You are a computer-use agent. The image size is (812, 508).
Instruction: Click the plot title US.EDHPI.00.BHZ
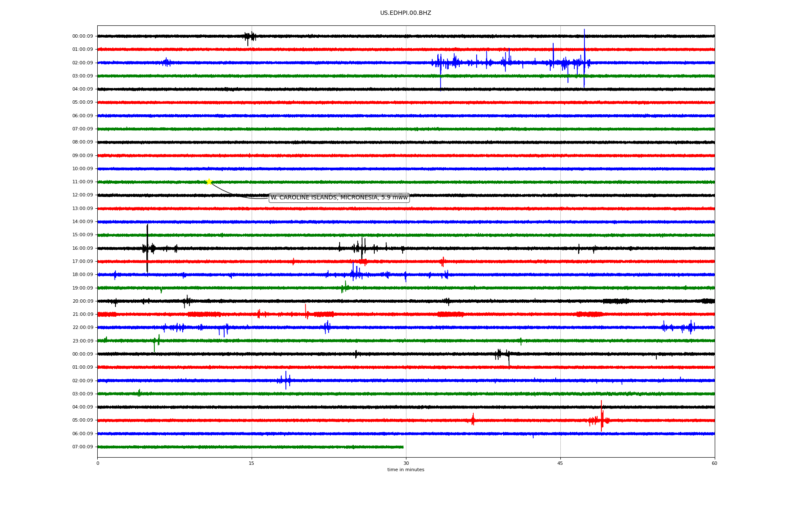405,13
